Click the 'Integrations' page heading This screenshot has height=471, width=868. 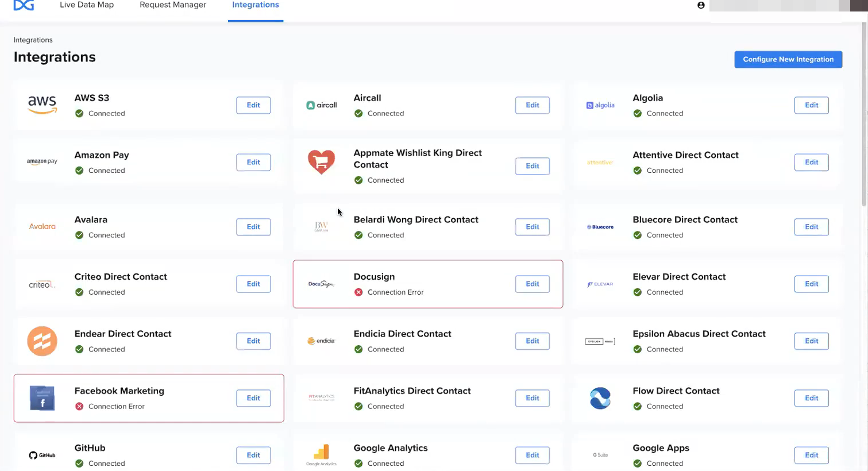pos(55,57)
